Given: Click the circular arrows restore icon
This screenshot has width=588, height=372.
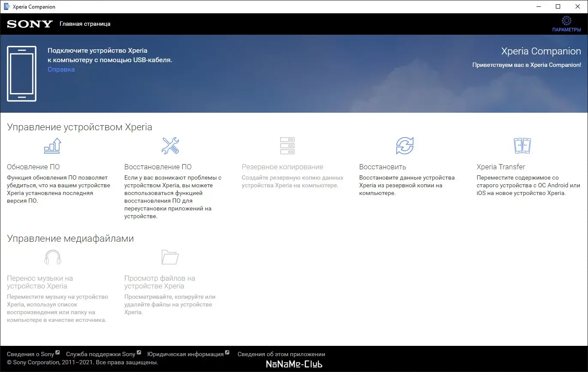Looking at the screenshot, I should (405, 146).
